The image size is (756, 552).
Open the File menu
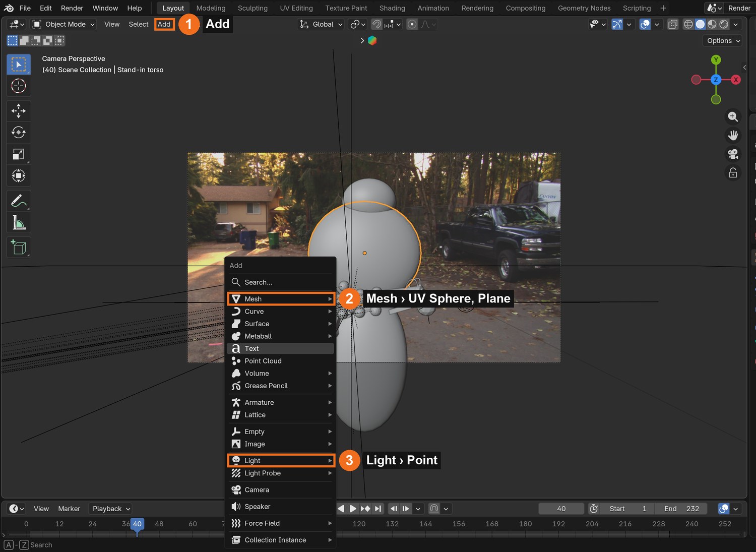(x=25, y=8)
